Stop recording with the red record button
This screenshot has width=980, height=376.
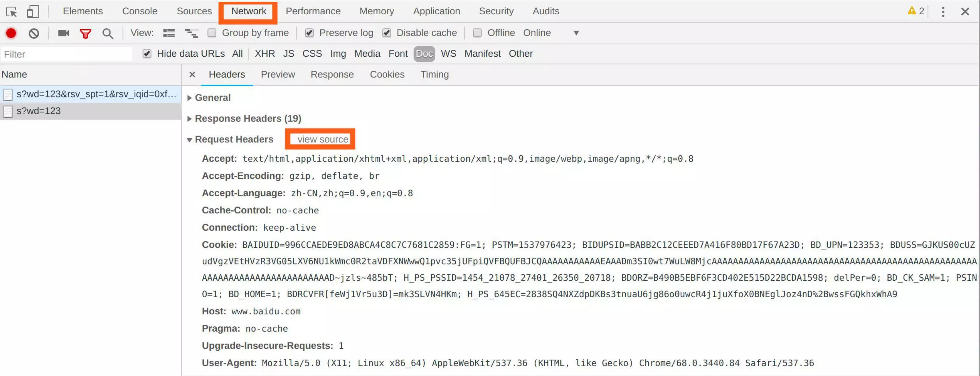11,34
